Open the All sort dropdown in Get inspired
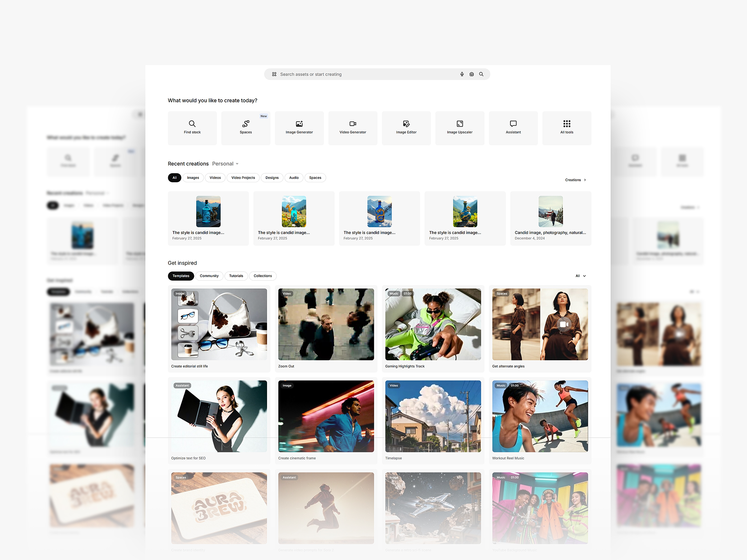Viewport: 747px width, 560px height. click(580, 276)
